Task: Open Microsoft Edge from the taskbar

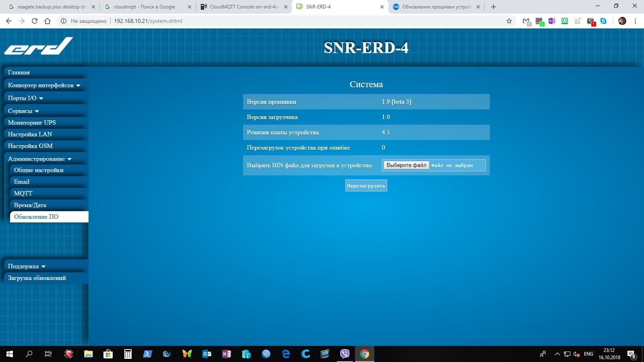Action: tap(286, 354)
